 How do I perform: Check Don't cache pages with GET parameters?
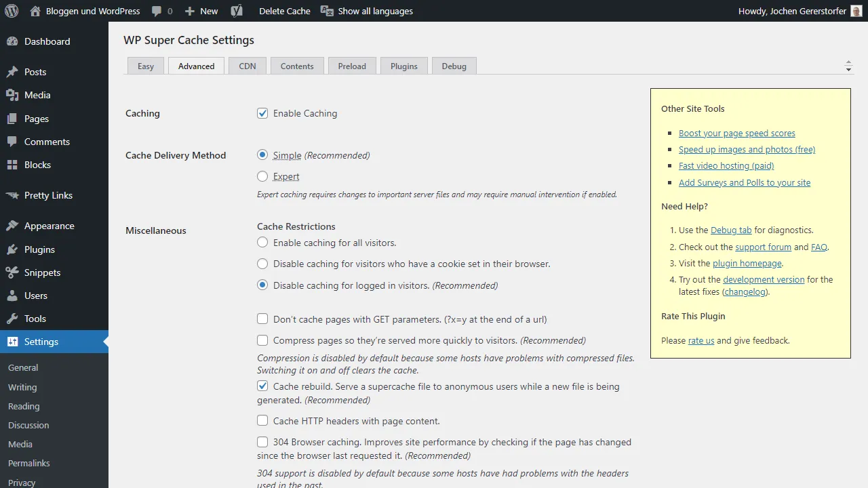pyautogui.click(x=262, y=319)
